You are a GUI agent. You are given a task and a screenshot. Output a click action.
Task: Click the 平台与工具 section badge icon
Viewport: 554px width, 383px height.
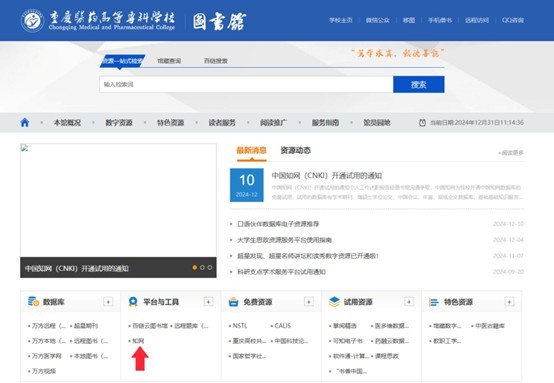[133, 301]
